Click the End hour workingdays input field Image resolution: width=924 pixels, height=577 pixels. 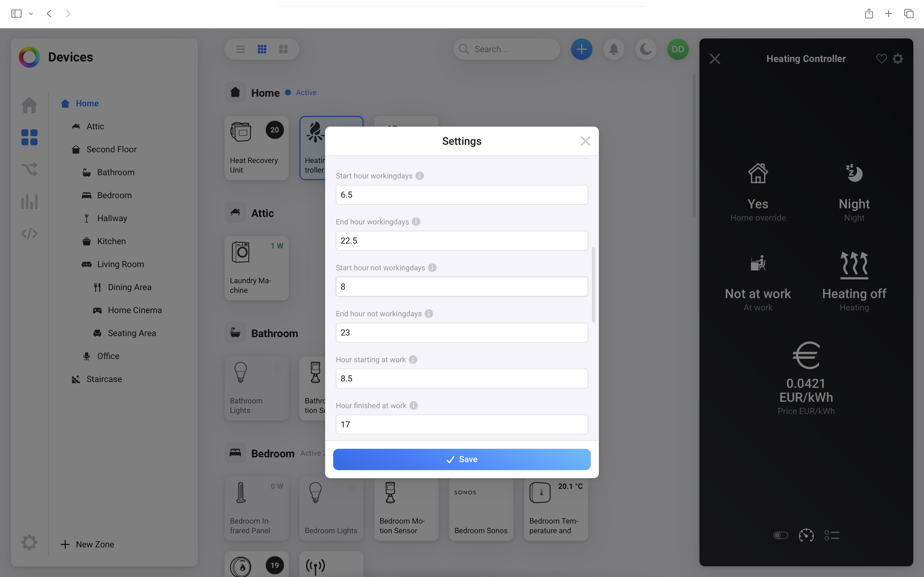click(462, 241)
